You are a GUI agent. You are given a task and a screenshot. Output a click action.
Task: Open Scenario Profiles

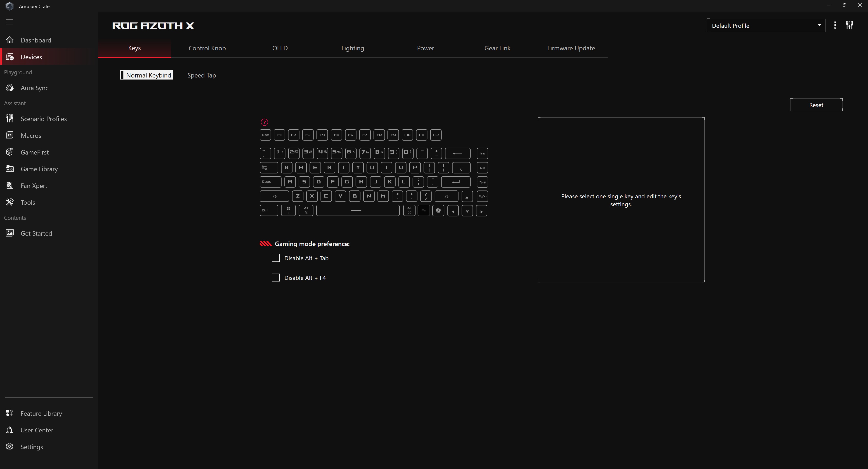(49, 119)
